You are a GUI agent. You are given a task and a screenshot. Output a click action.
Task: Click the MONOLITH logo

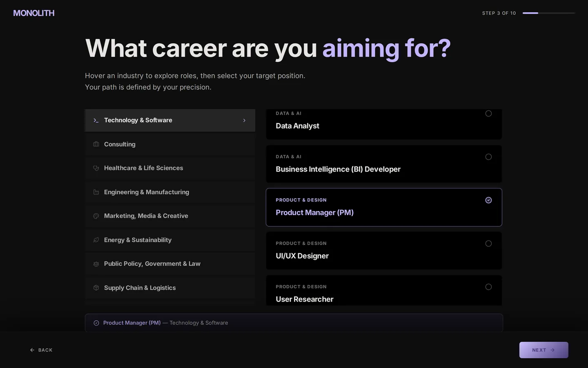pyautogui.click(x=34, y=13)
